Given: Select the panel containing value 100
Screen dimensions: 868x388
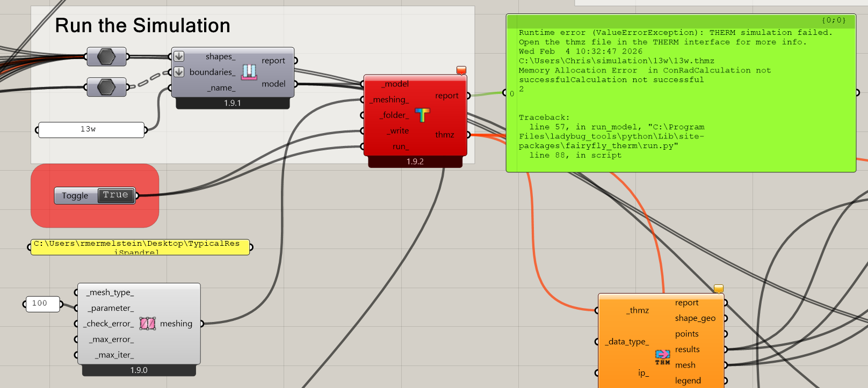Looking at the screenshot, I should coord(42,304).
